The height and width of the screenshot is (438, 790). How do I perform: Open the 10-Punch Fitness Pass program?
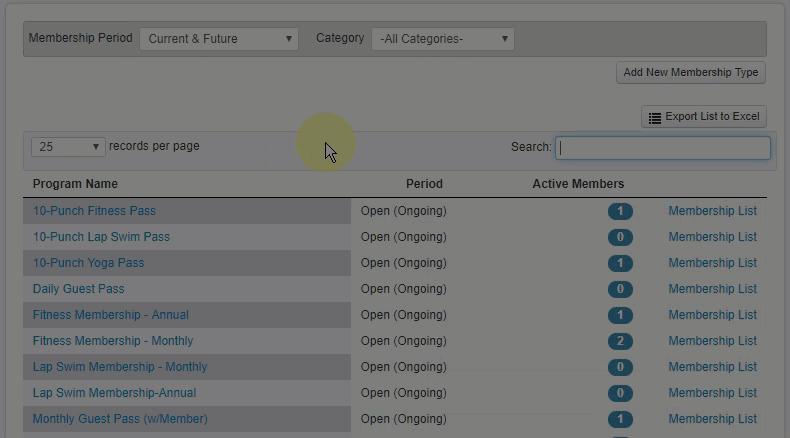click(94, 211)
